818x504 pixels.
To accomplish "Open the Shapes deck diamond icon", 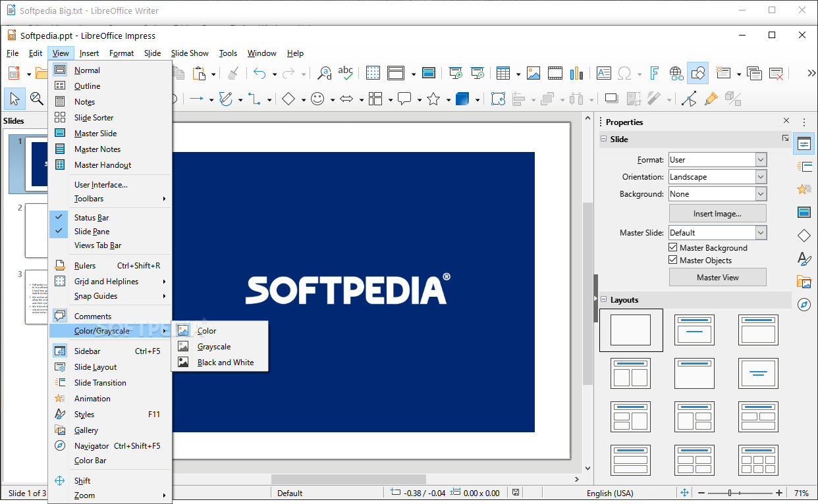I will (804, 236).
